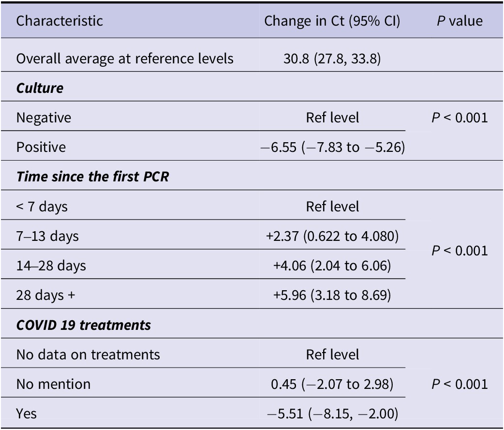This screenshot has height=430, width=504.
Task: Click the +5.96 (3.18 to 8.69) cell
Action: click(332, 296)
